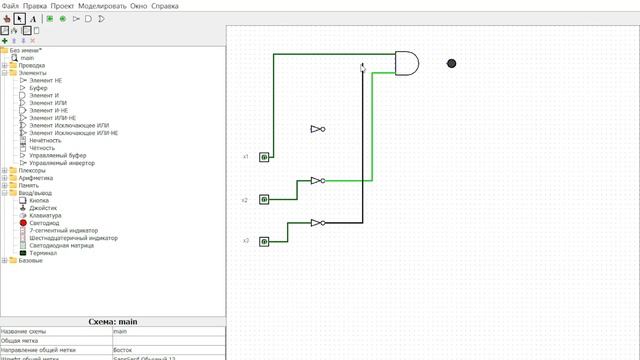Pick the OR gate toolbar icon
This screenshot has height=360, width=640.
point(101,19)
